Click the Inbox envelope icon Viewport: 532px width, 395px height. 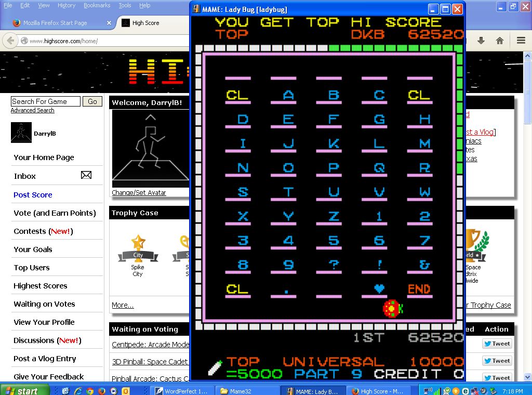[x=86, y=176]
